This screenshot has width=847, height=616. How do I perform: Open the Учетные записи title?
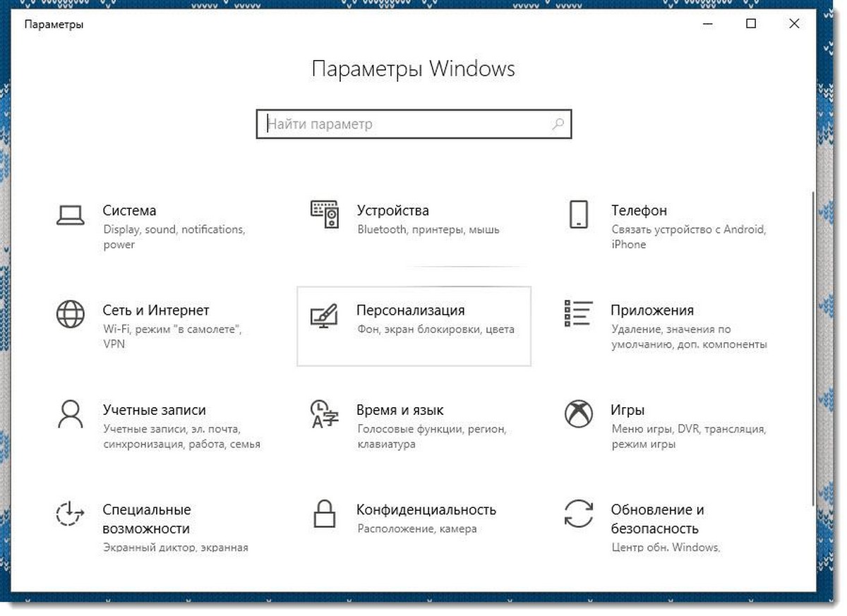(x=155, y=410)
